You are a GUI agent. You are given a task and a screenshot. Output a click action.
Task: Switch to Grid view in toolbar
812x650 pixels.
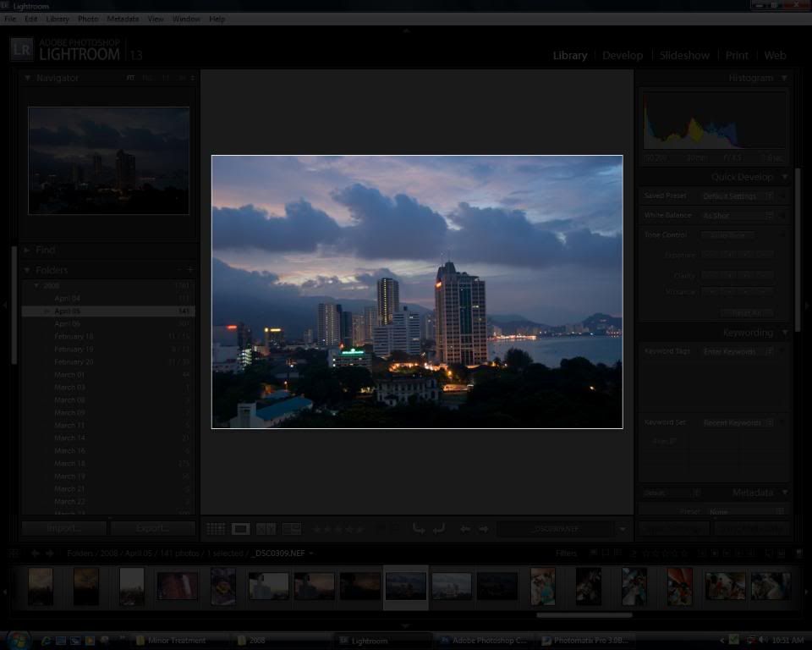[216, 529]
